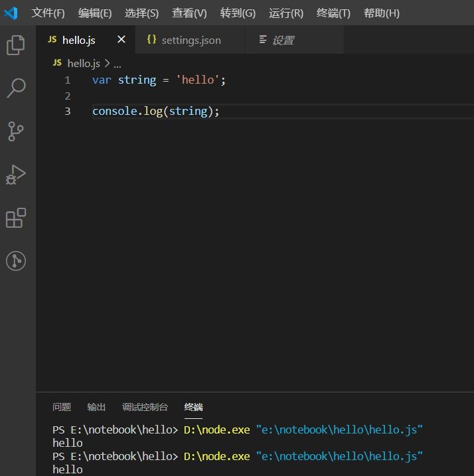Show the 问题 panel tab
474x476 pixels.
pos(62,407)
